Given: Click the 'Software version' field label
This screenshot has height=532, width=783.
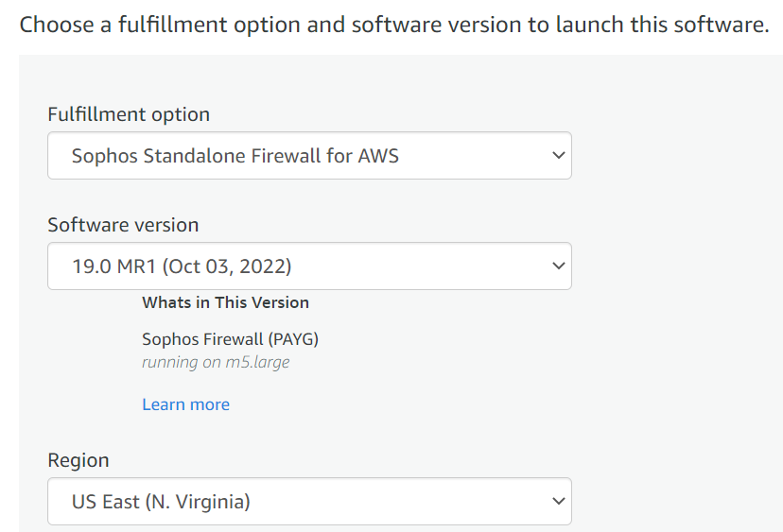Looking at the screenshot, I should 123,225.
